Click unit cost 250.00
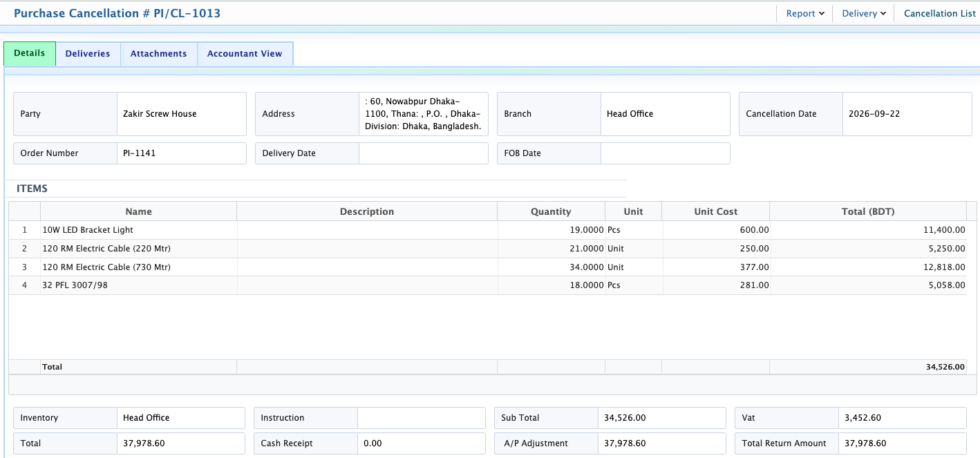This screenshot has height=458, width=980. [755, 249]
